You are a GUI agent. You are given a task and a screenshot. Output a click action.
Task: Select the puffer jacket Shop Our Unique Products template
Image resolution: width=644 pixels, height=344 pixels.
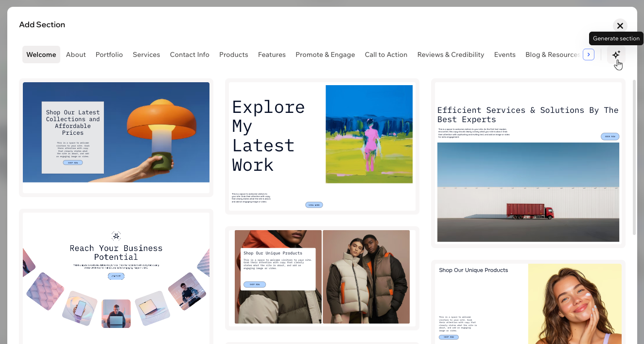click(322, 277)
